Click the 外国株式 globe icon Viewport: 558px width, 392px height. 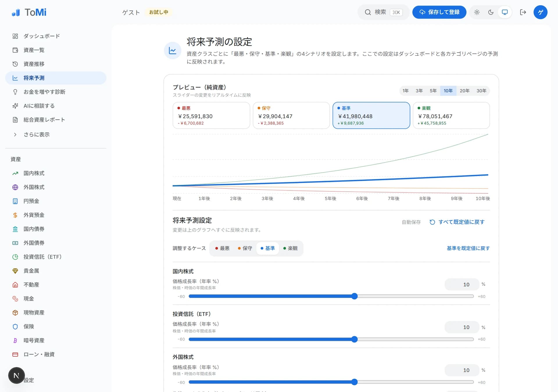(x=15, y=187)
